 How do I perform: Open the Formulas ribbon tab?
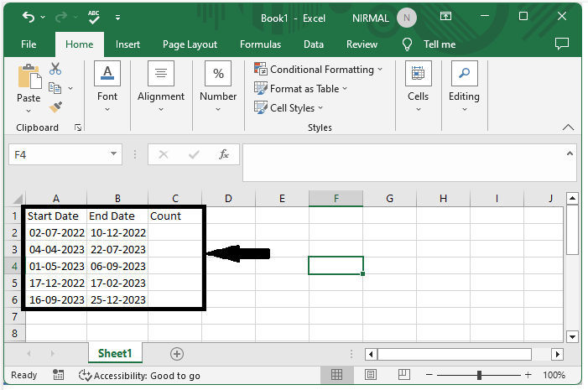click(260, 44)
